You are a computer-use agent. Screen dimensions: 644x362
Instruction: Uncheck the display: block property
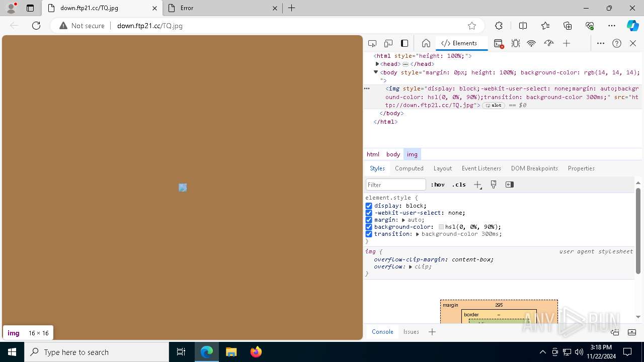point(369,206)
